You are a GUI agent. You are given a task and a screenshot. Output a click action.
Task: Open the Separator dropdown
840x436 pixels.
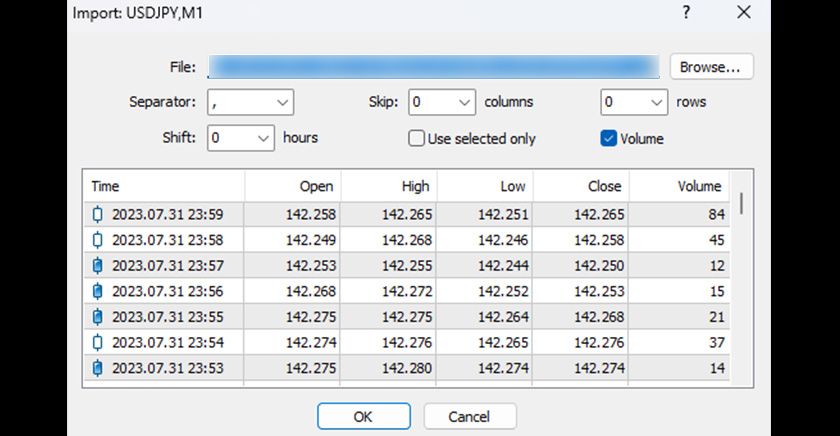coord(250,102)
